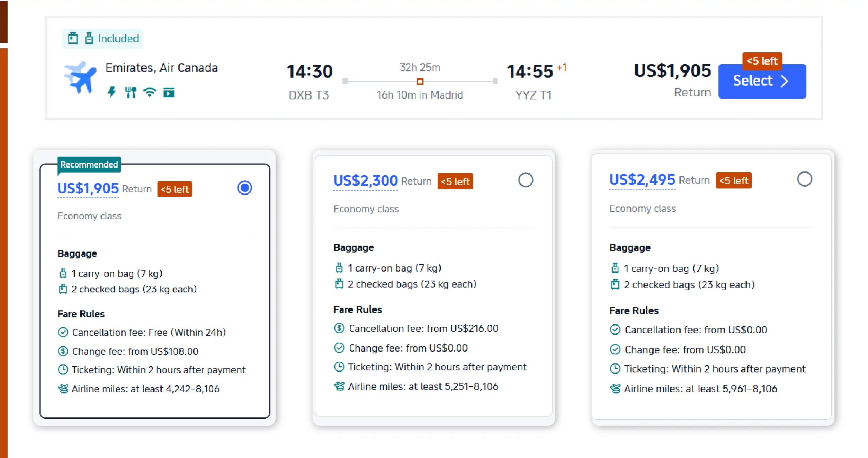Click the US$2,495 dotted-underline price link
This screenshot has width=868, height=458.
tap(642, 180)
